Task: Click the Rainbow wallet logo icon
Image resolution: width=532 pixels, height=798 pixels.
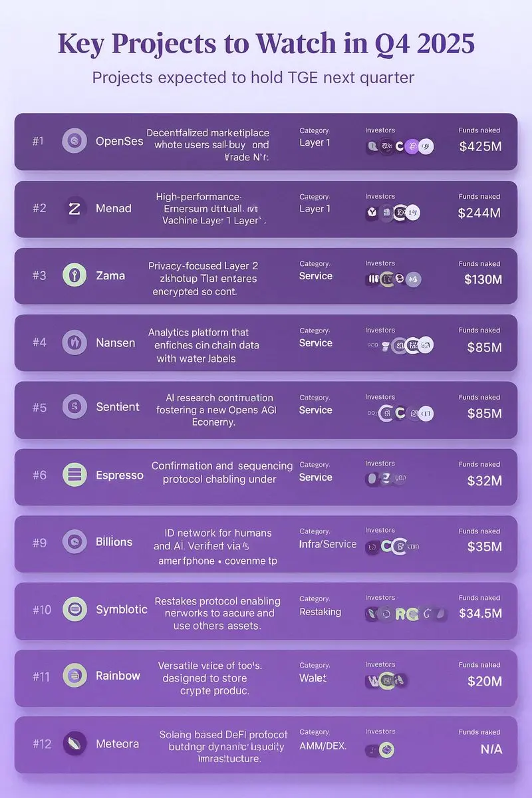Action: pyautogui.click(x=74, y=676)
